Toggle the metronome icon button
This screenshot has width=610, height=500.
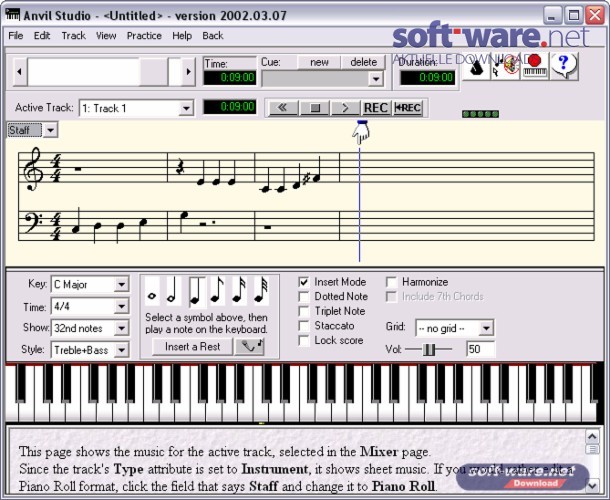coord(476,67)
